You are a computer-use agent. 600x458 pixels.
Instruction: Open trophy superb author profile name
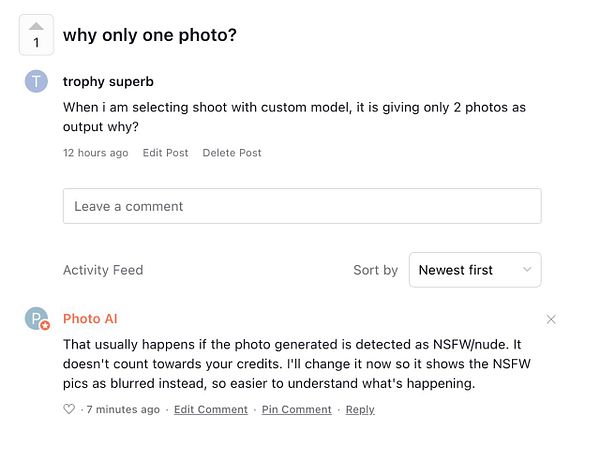(x=108, y=81)
